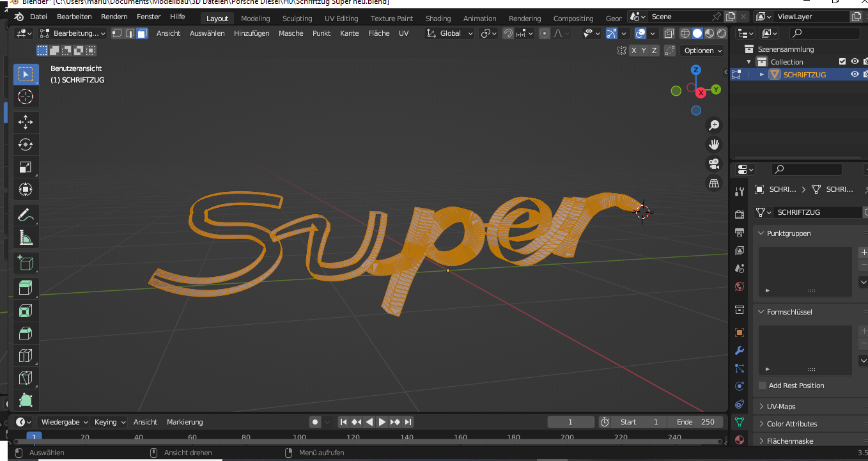Select the Annotate pencil tool

(x=26, y=215)
